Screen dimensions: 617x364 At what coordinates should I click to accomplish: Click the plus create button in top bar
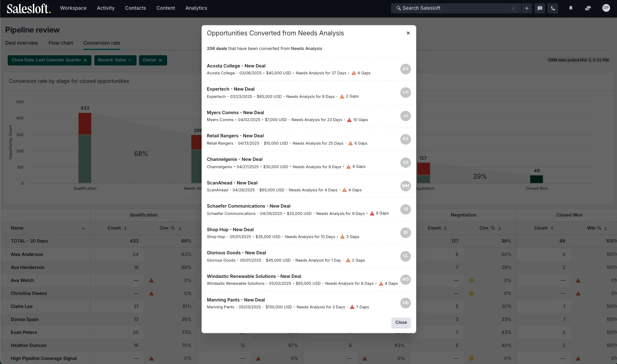pyautogui.click(x=527, y=8)
